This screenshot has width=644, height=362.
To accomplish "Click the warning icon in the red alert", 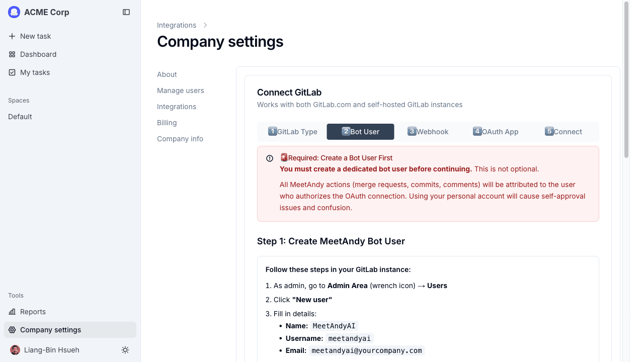I will (x=270, y=158).
